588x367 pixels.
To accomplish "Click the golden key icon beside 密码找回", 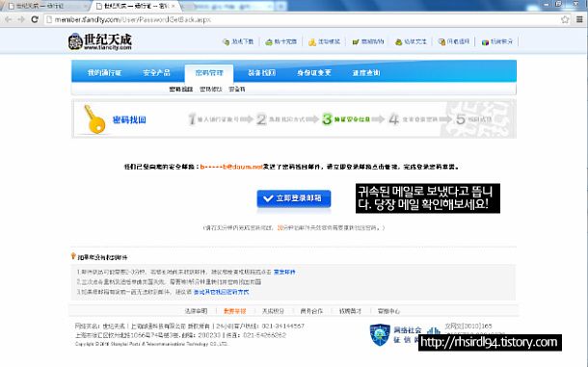I will click(x=94, y=119).
